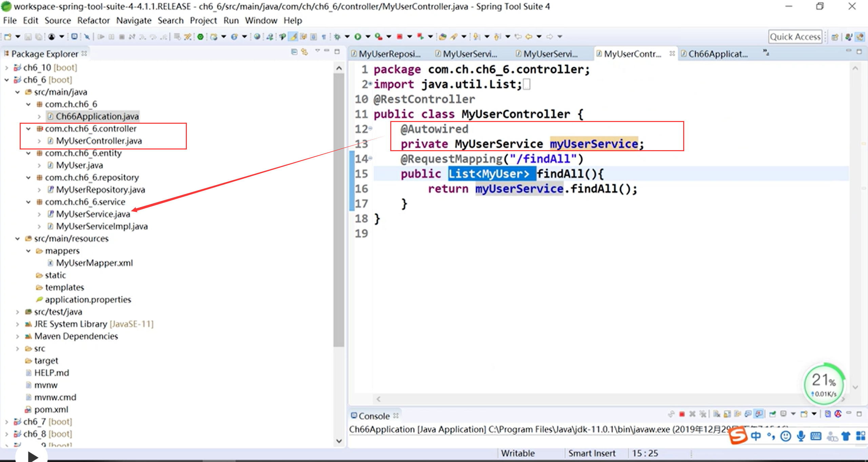Click the Sogou microphone voice input icon
This screenshot has height=462, width=868.
[x=801, y=436]
